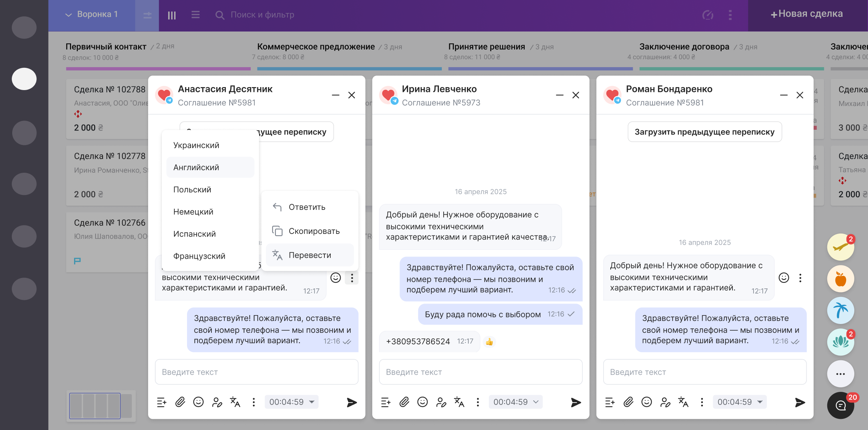Focus the Введите текст field in Irina's chat

481,372
